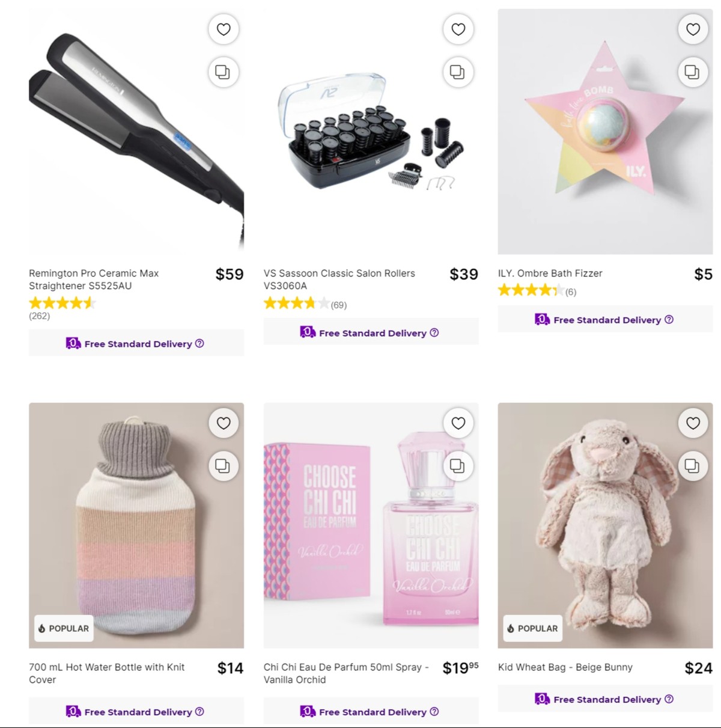Click the heart icon on the VS Sassoon rollers
This screenshot has width=721, height=728.
point(458,29)
